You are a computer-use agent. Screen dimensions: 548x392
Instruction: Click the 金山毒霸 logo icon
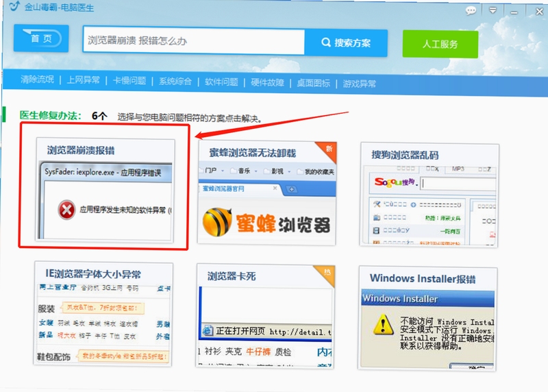point(14,6)
